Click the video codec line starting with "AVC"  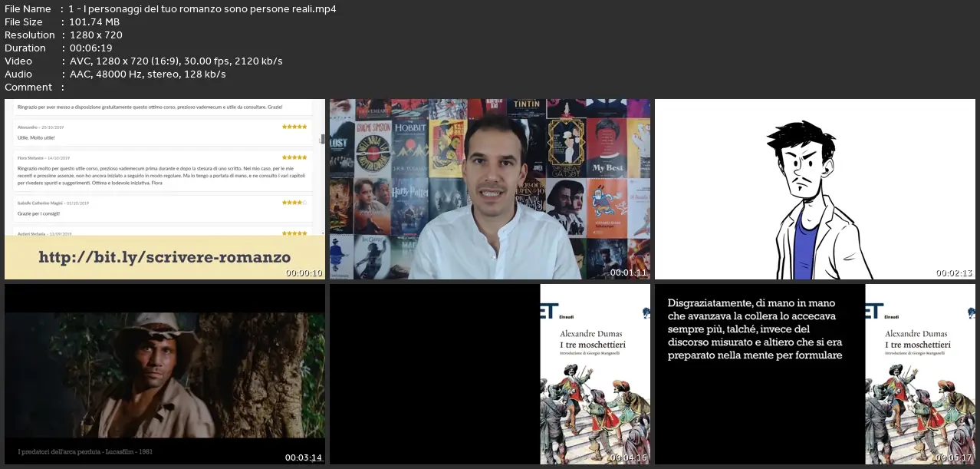176,61
